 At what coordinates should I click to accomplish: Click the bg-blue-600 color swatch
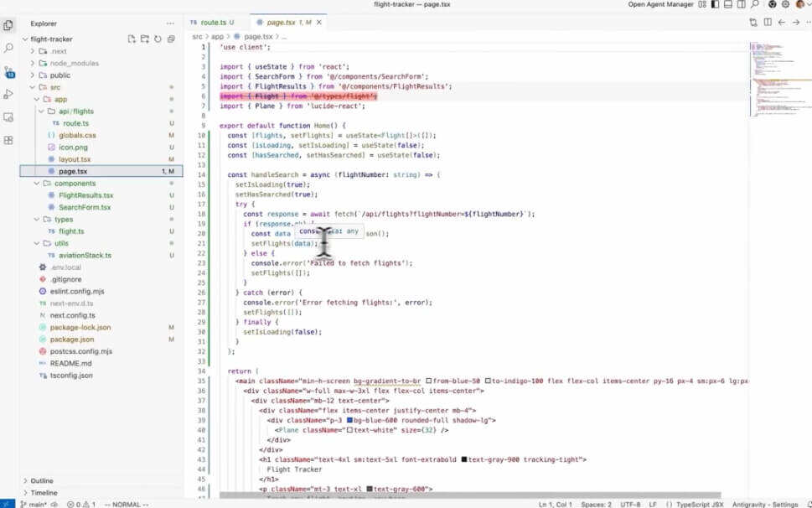pyautogui.click(x=349, y=420)
